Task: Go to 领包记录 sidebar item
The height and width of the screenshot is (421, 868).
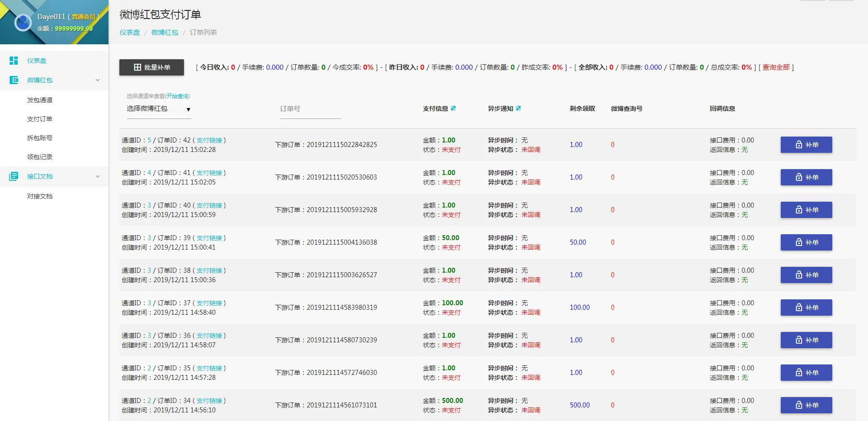Action: (40, 157)
